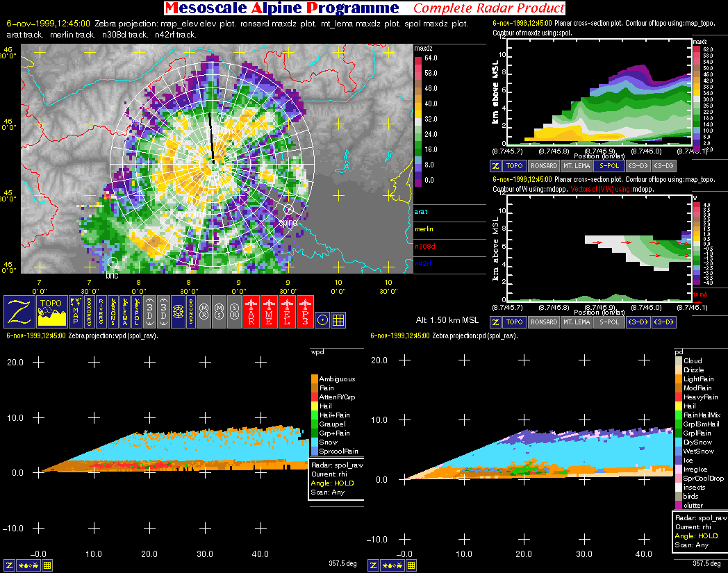Select S-POL tab in upper cross-section

point(609,166)
